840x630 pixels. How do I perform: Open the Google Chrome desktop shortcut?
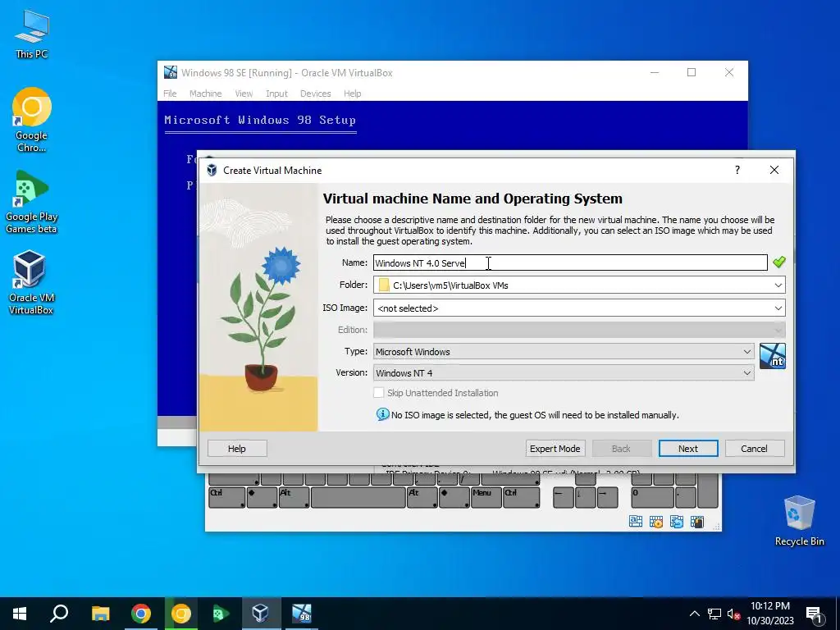click(32, 120)
